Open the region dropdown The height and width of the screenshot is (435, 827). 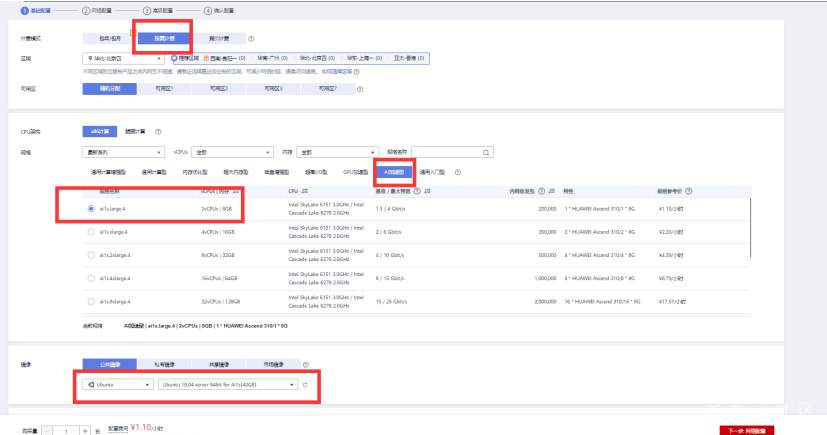pyautogui.click(x=123, y=59)
